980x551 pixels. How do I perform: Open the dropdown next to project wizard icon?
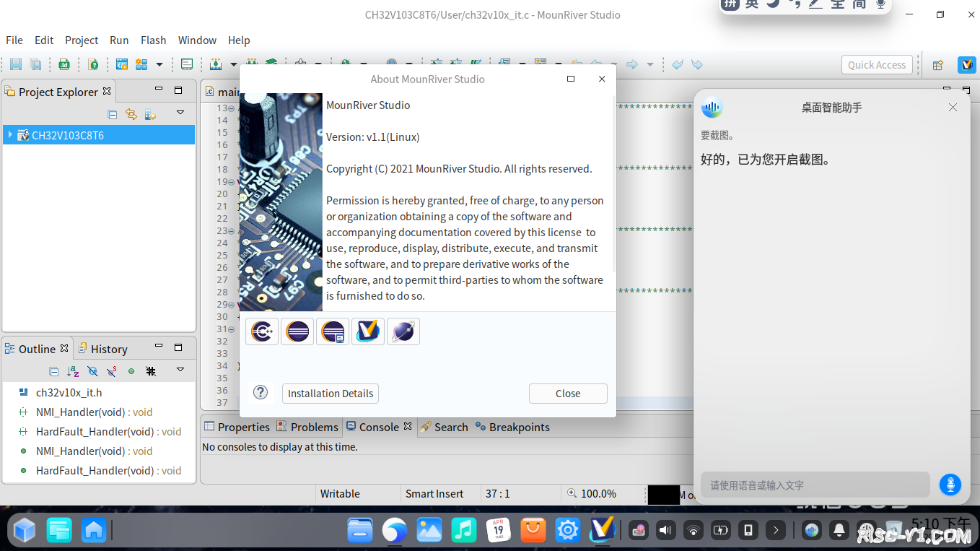point(159,64)
